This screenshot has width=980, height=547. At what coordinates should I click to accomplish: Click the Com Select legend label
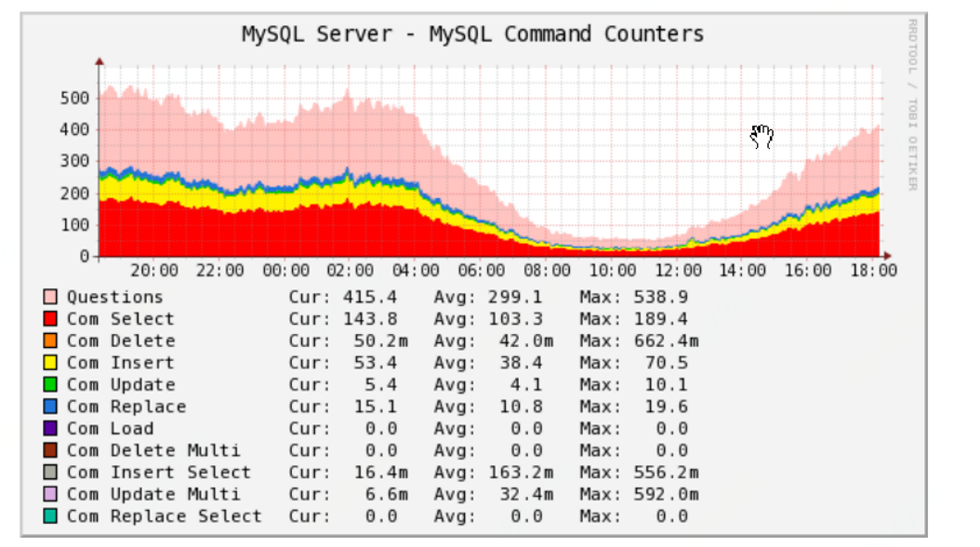click(121, 319)
